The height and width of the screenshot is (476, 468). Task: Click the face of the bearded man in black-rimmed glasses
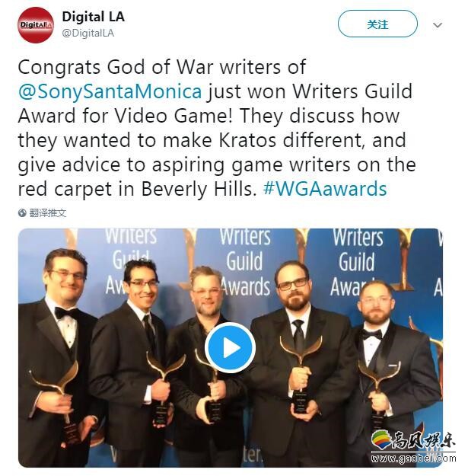pyautogui.click(x=293, y=286)
